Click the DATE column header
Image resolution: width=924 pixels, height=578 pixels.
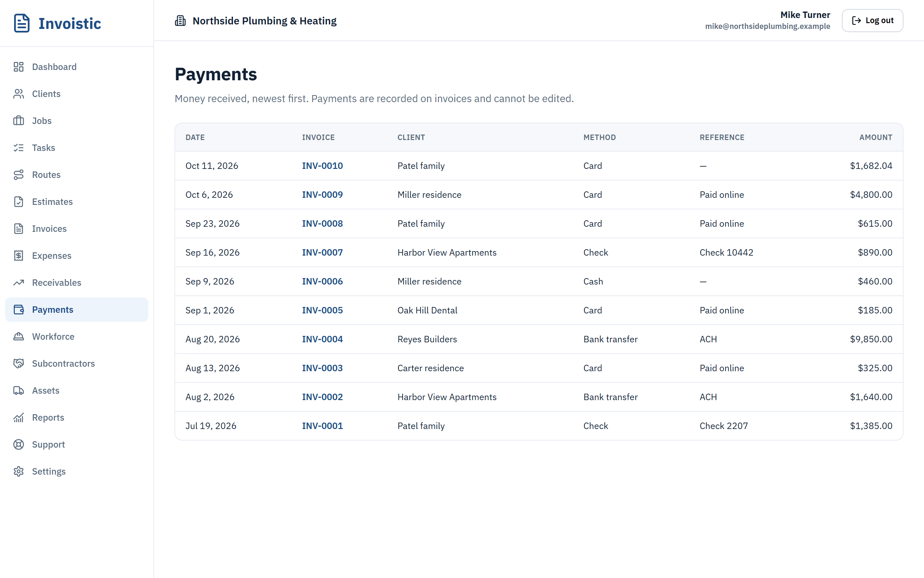(195, 137)
